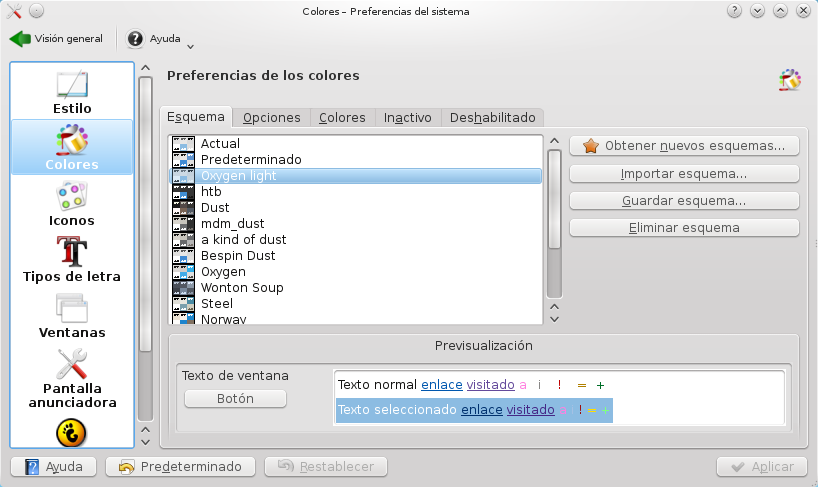
Task: Select the 'Norway' scheme entry
Action: pyautogui.click(x=356, y=318)
